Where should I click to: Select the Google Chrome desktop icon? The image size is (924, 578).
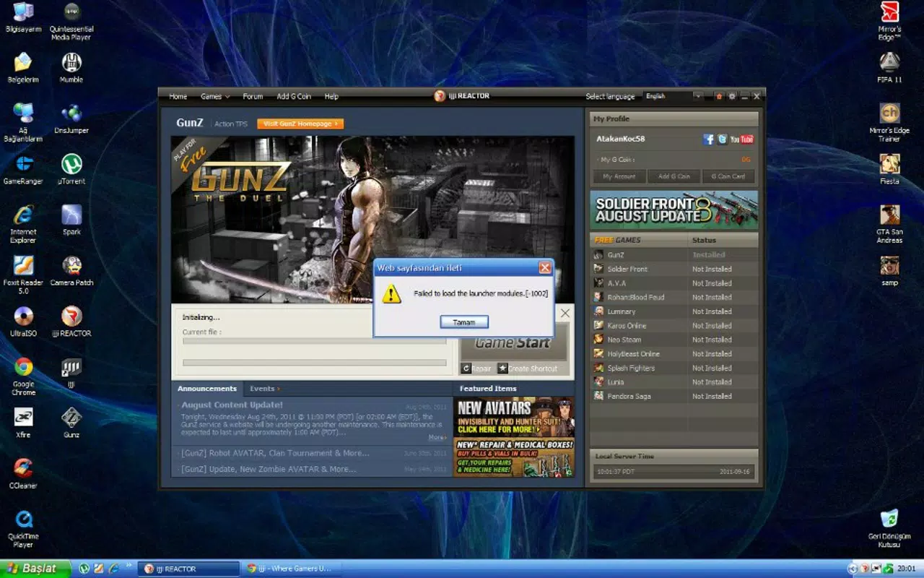click(x=23, y=376)
